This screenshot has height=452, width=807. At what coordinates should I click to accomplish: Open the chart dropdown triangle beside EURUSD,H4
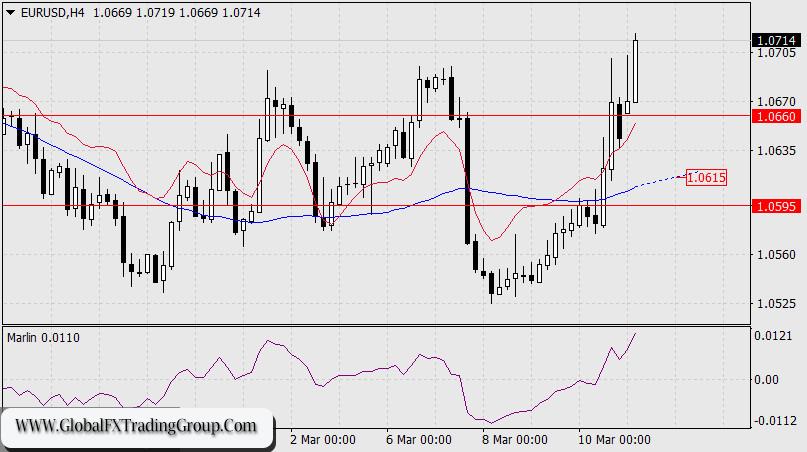(x=11, y=13)
